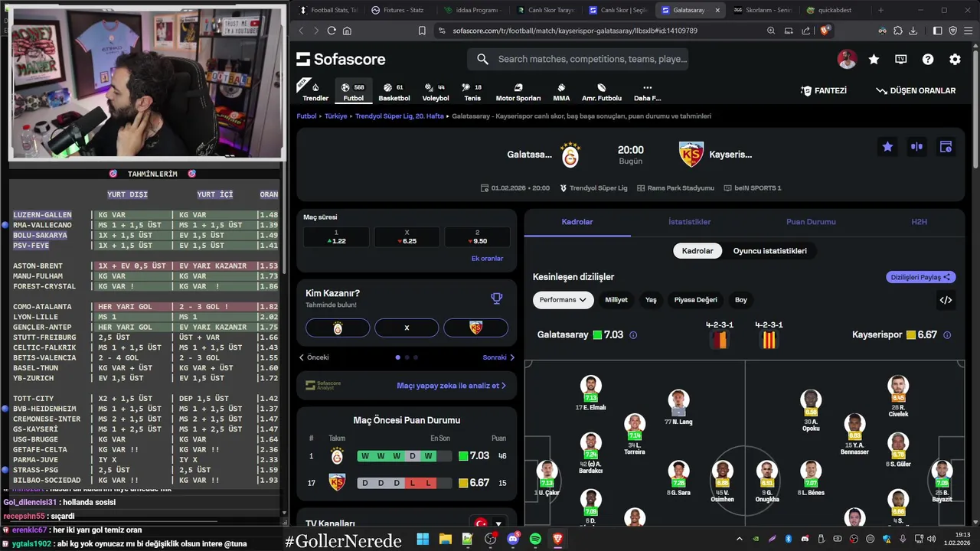
Task: Open Puan Durumu tab
Action: [811, 222]
